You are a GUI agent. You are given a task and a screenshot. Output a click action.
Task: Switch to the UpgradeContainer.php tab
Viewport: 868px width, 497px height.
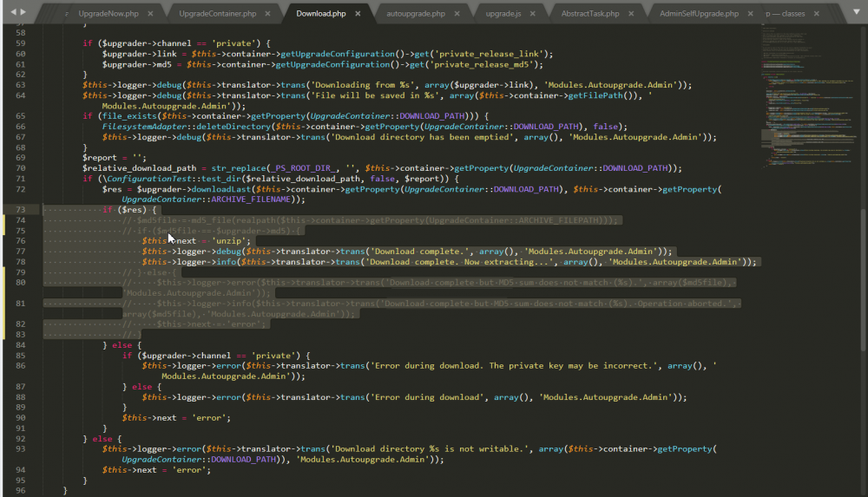click(217, 14)
